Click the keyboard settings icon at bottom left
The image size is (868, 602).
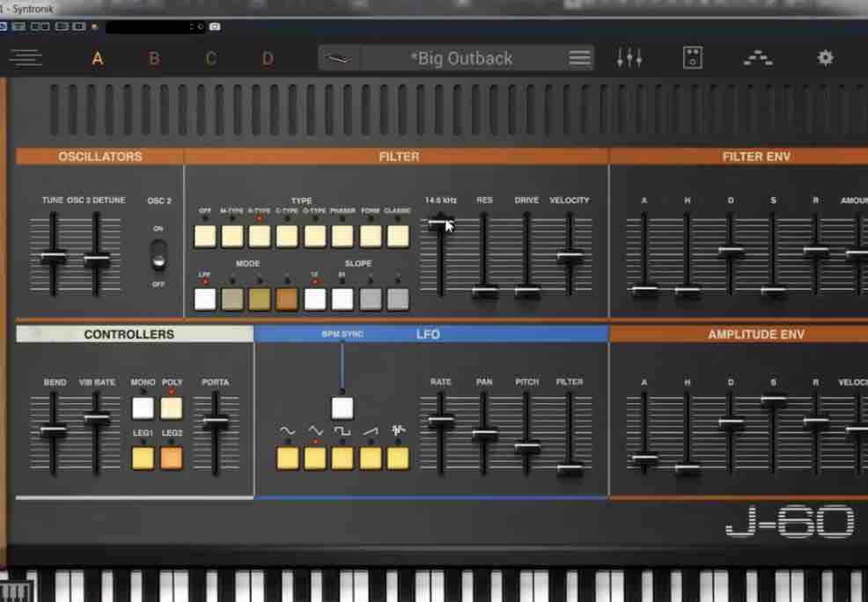point(16,592)
